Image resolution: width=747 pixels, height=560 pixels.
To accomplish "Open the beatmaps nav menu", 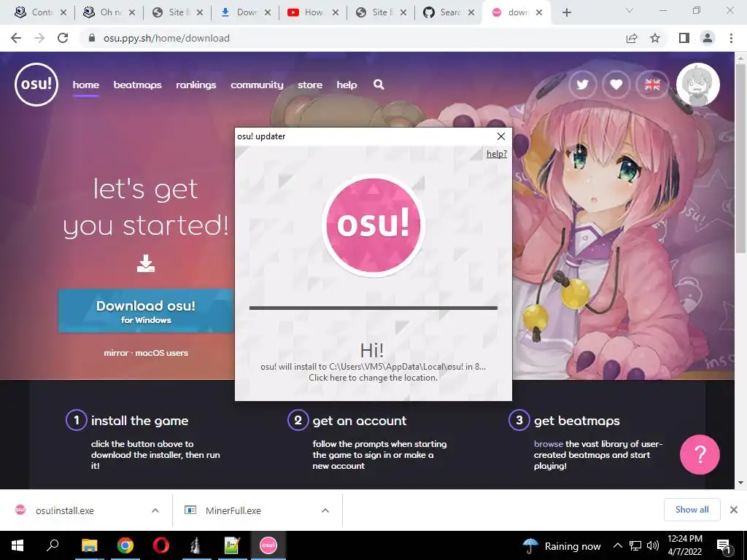I will pos(137,85).
